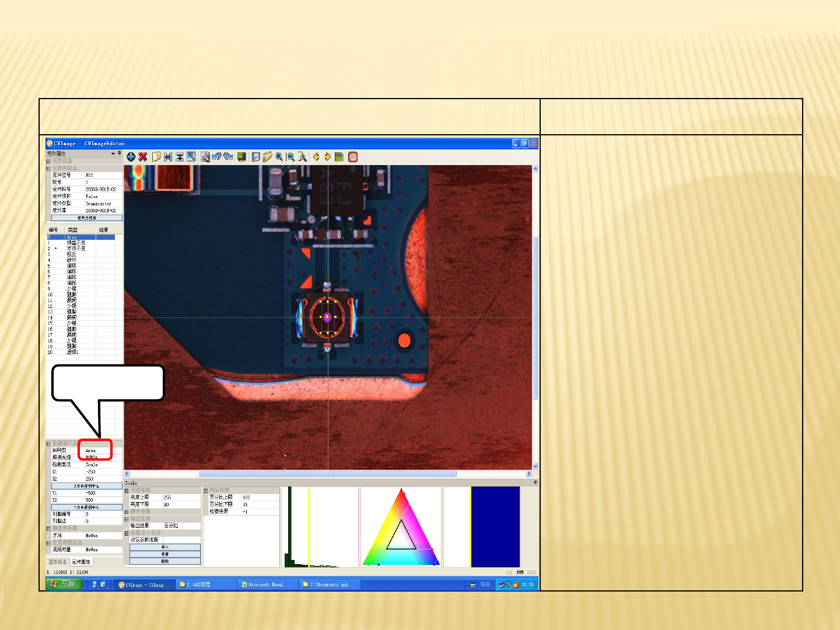
Task: Click the 元件类型 Transistor value
Action: click(x=103, y=204)
